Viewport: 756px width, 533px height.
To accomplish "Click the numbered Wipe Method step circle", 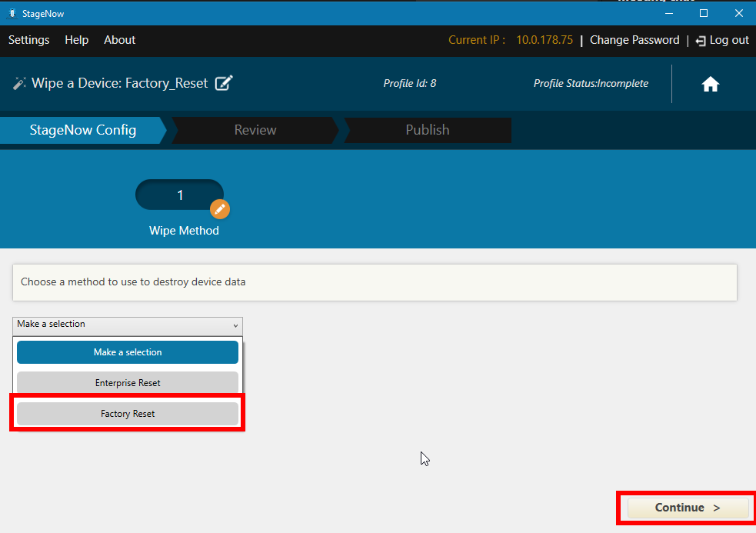I will pyautogui.click(x=179, y=195).
